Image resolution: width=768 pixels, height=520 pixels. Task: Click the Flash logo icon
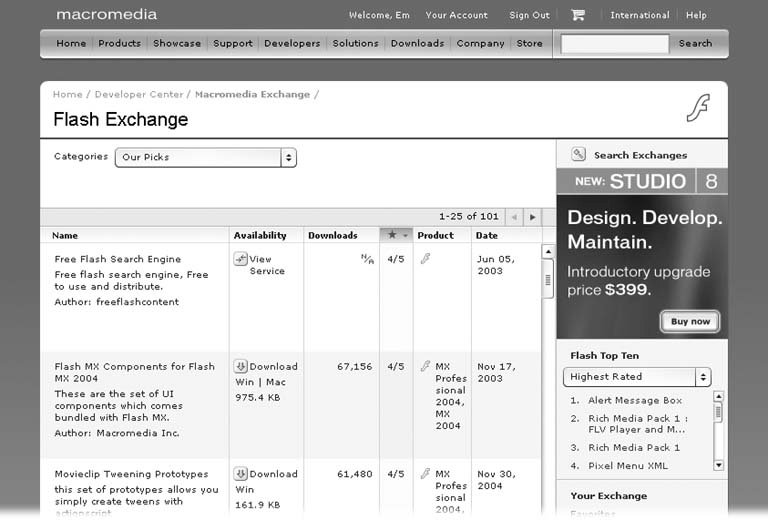point(697,108)
